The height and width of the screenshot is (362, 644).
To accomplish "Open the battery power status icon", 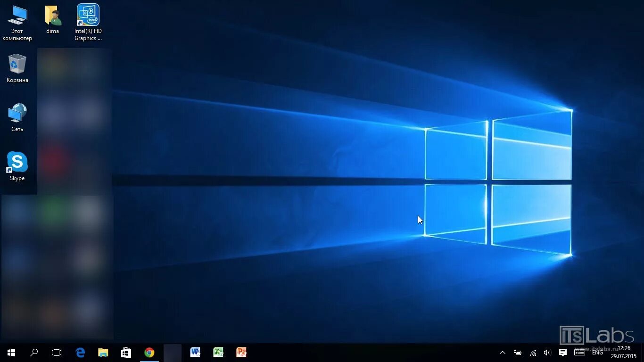I will (x=518, y=353).
